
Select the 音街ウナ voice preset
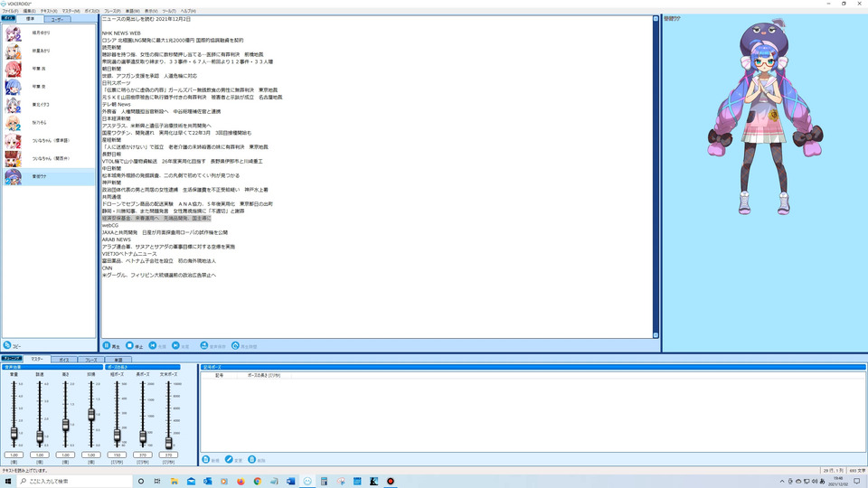click(49, 177)
